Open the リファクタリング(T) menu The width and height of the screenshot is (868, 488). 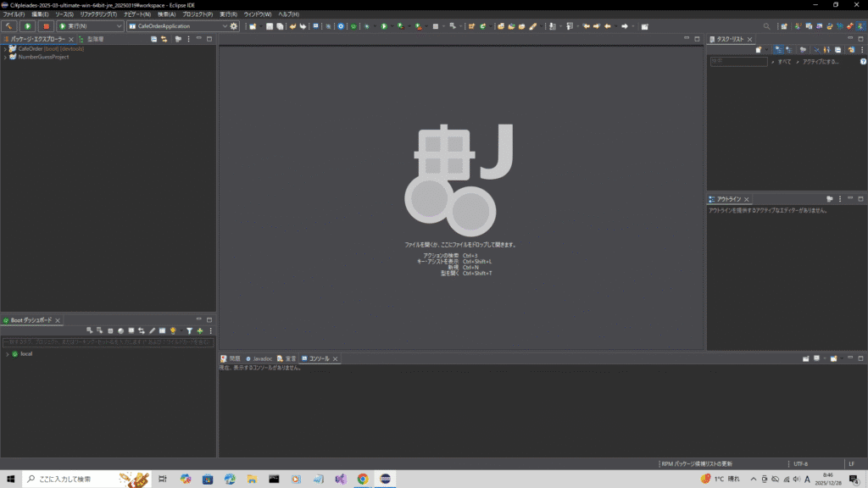(x=98, y=14)
